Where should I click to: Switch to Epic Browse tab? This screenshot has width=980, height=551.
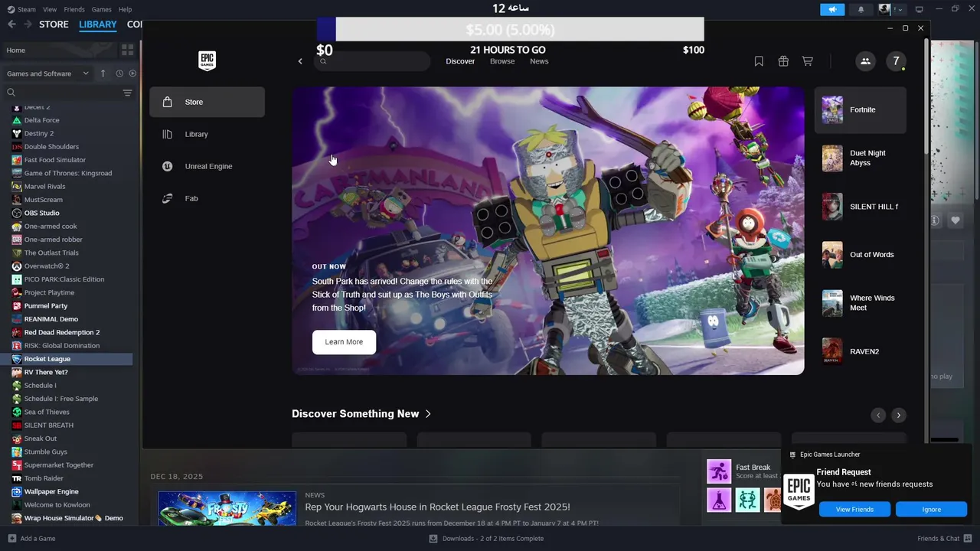[x=502, y=61]
